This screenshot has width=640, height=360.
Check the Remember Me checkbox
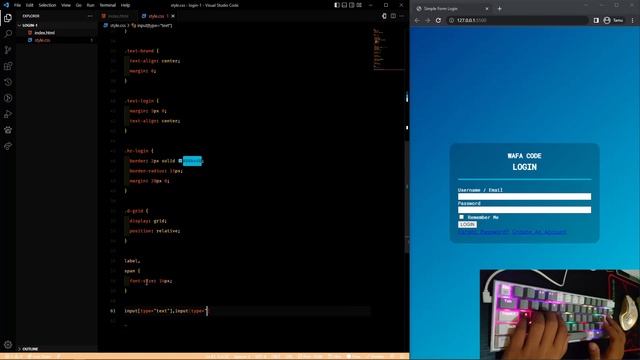461,217
